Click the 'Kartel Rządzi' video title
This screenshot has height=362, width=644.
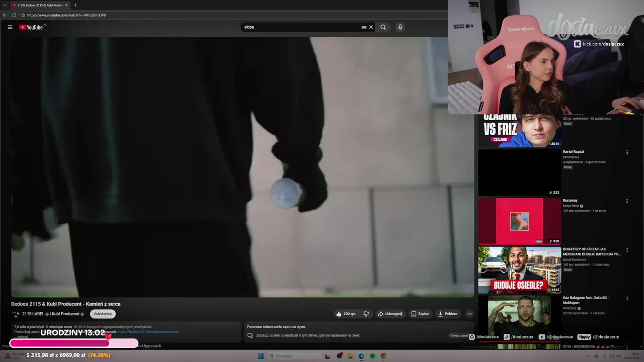click(574, 151)
